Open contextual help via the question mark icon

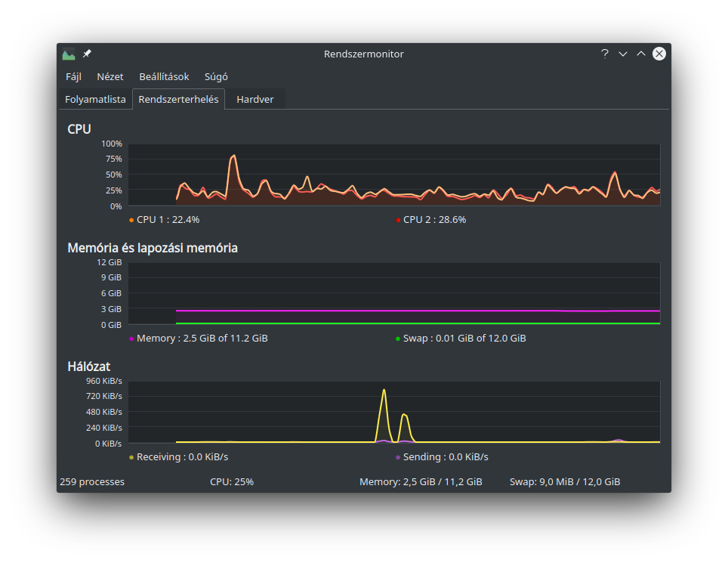tap(604, 54)
